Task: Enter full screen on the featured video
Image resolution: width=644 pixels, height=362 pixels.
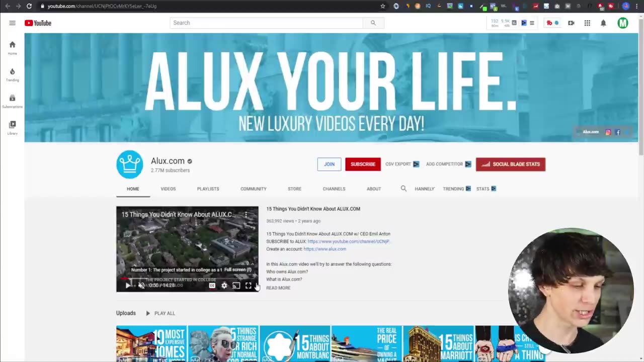Action: tap(249, 286)
